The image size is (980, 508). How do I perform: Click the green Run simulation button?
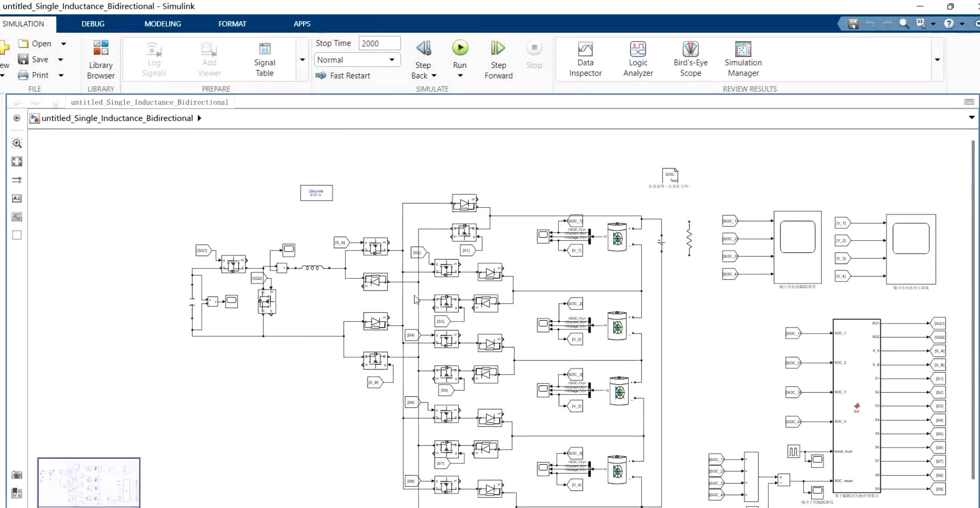point(460,48)
